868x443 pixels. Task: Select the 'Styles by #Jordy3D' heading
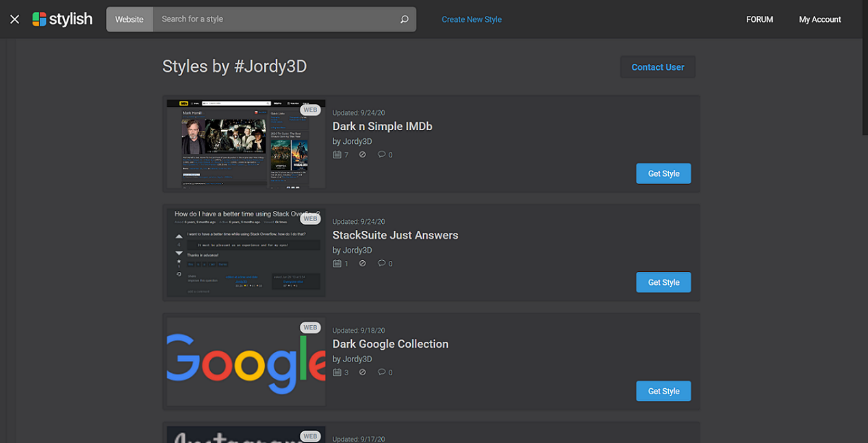pyautogui.click(x=234, y=66)
